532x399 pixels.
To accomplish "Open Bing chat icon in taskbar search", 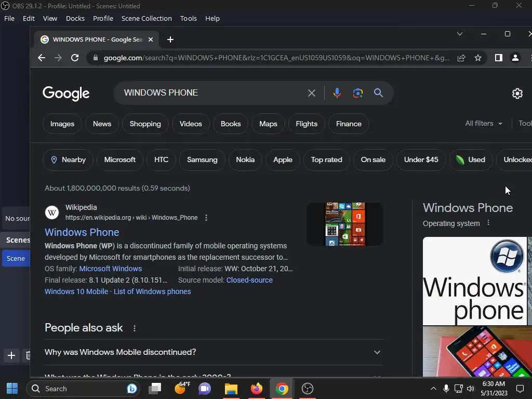I will pos(131,389).
